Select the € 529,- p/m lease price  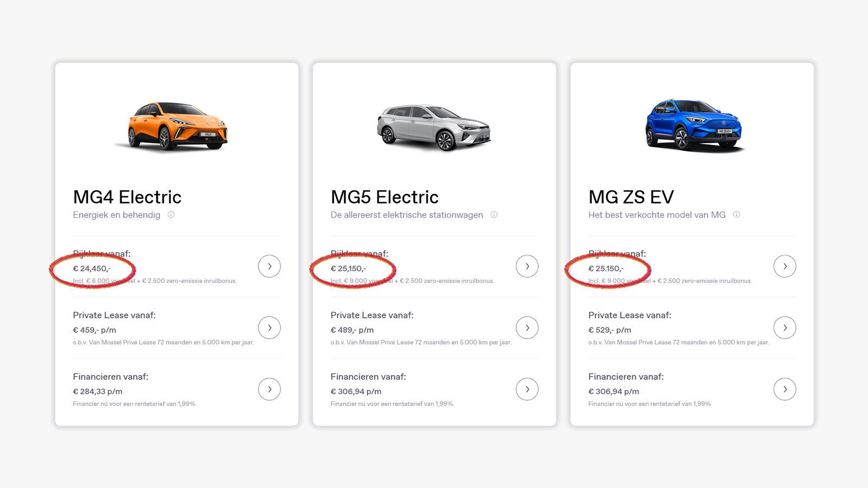610,330
